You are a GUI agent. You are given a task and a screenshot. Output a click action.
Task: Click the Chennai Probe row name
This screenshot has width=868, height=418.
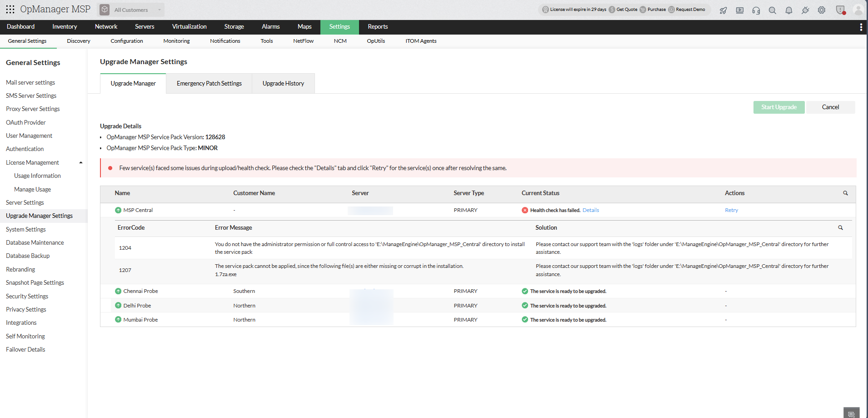tap(140, 291)
